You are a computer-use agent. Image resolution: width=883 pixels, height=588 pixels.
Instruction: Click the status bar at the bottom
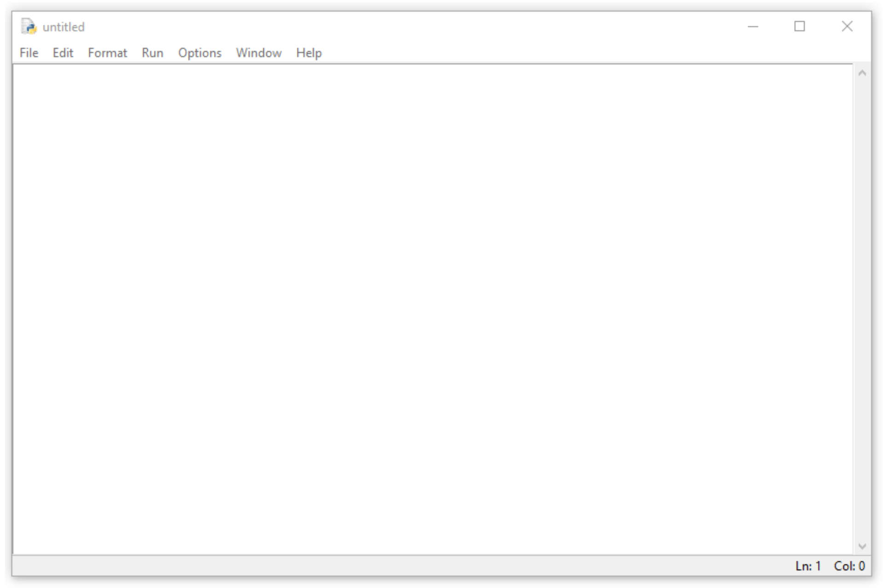pyautogui.click(x=414, y=565)
